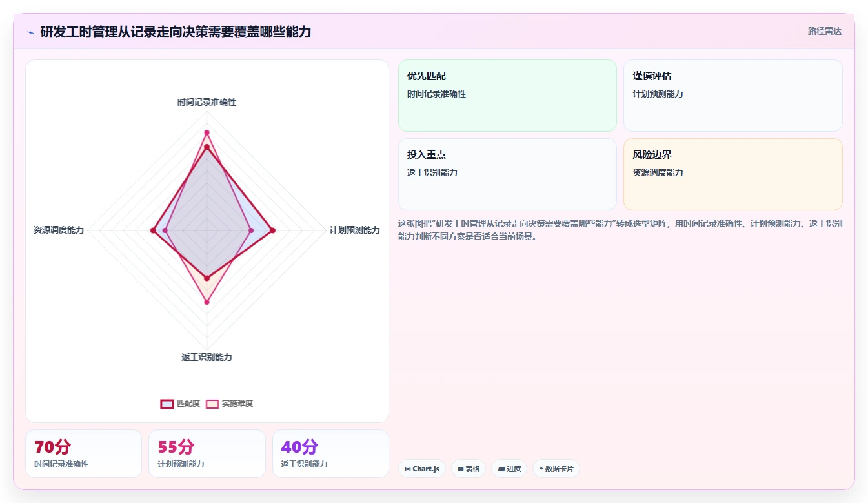Click the Chart.js chip

tap(422, 469)
